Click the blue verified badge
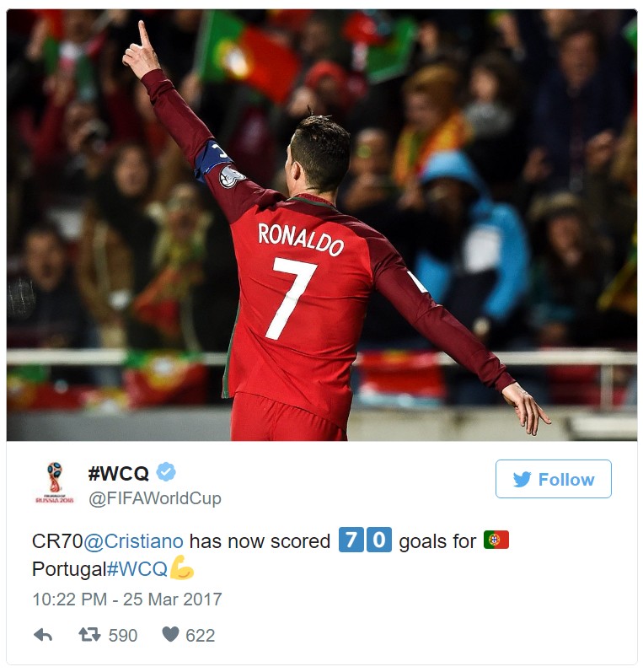This screenshot has width=643, height=672. pos(166,472)
